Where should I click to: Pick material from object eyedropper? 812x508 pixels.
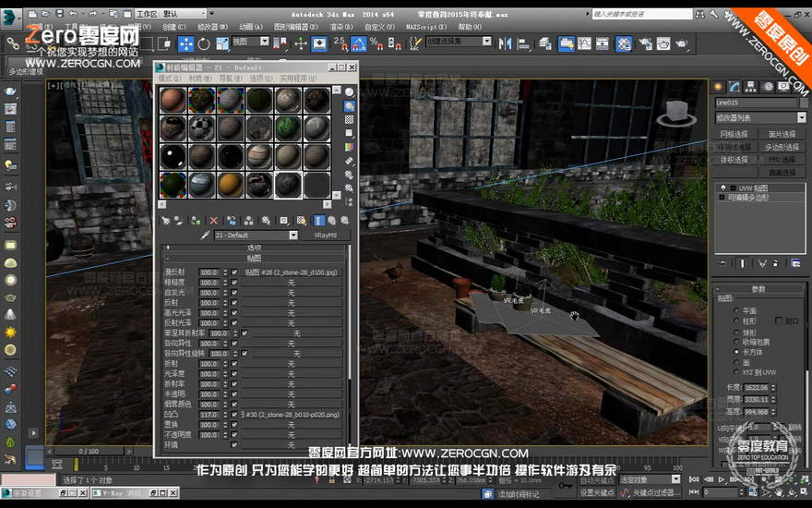(206, 236)
